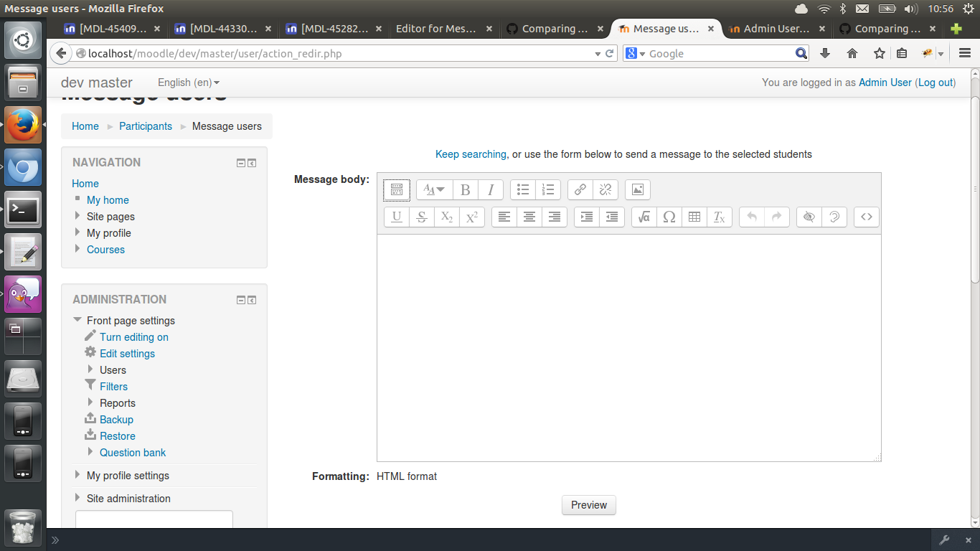Align text right in editor
Image resolution: width=980 pixels, height=551 pixels.
tap(555, 217)
